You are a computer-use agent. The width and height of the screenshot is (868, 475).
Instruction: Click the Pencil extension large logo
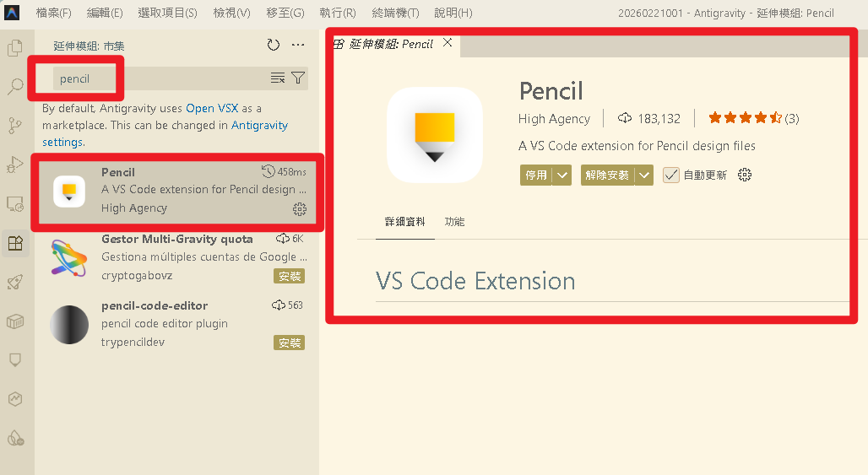tap(435, 135)
